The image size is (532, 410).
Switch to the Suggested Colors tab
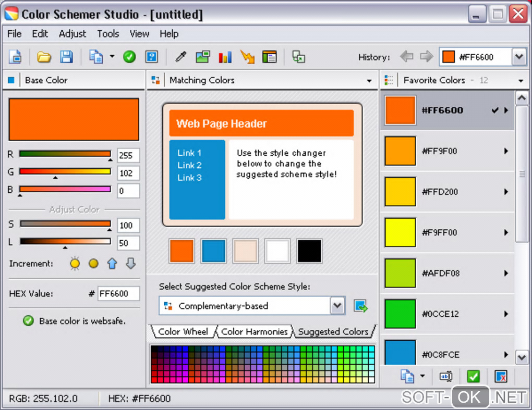(333, 331)
